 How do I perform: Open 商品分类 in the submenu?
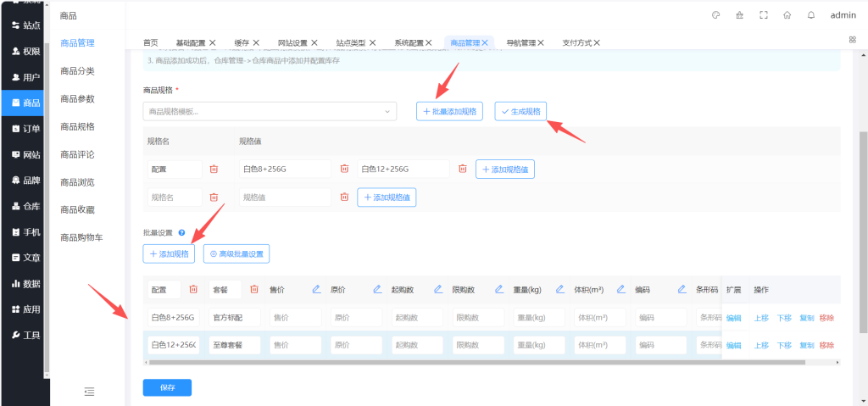tap(77, 71)
